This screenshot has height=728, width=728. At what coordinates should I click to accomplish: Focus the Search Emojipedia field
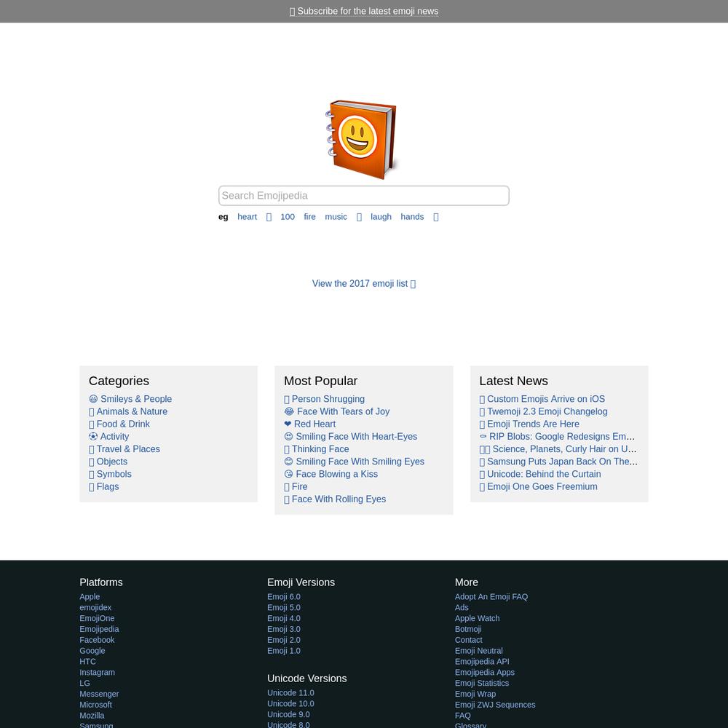[x=363, y=195]
